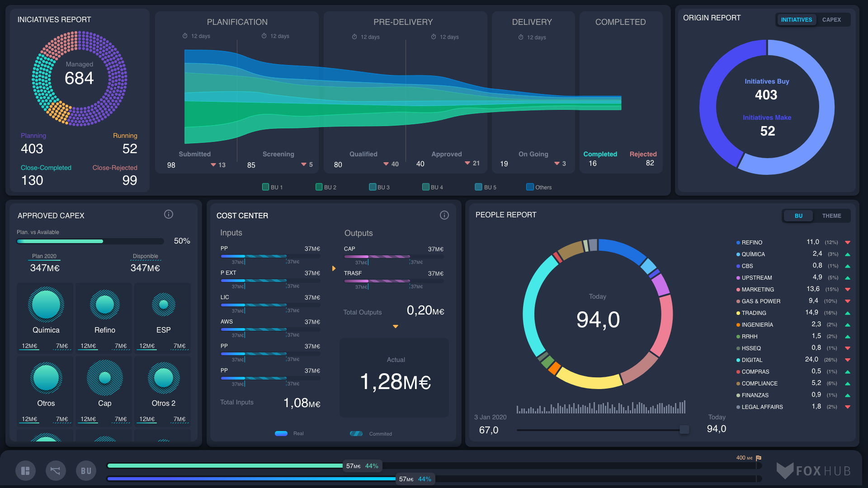Screen dimensions: 868x488
Task: Click the 400 M€ flag marker icon
Action: pos(759,458)
